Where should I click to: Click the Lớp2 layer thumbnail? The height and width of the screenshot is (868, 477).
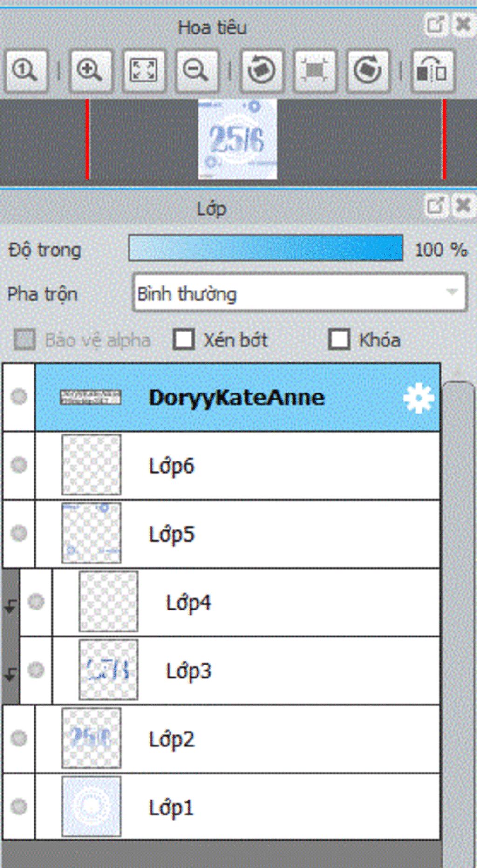[91, 738]
